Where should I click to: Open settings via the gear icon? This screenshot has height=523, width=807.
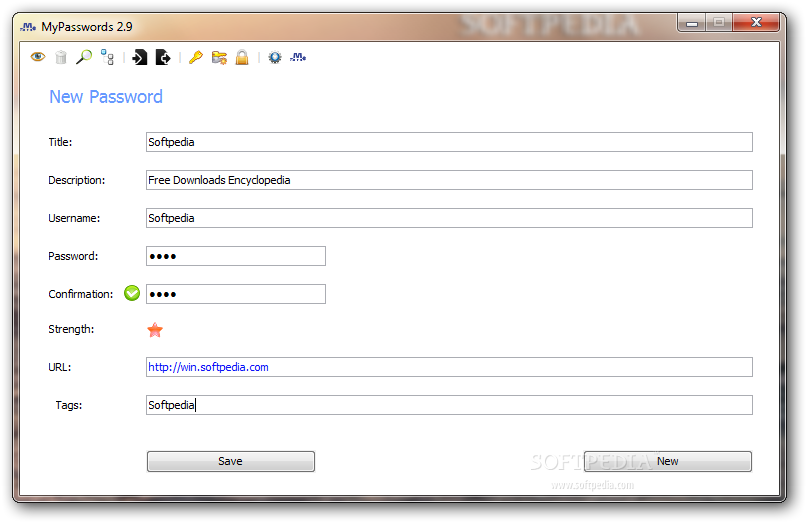(x=275, y=57)
